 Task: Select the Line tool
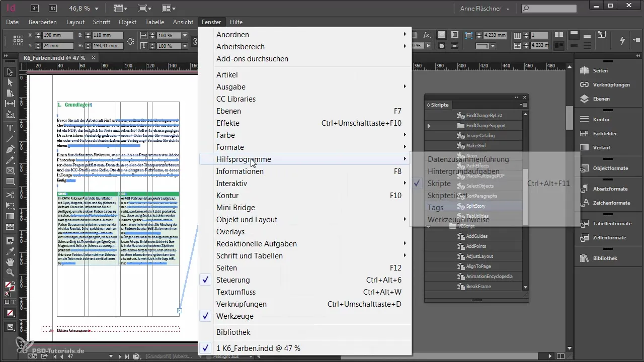tap(10, 139)
